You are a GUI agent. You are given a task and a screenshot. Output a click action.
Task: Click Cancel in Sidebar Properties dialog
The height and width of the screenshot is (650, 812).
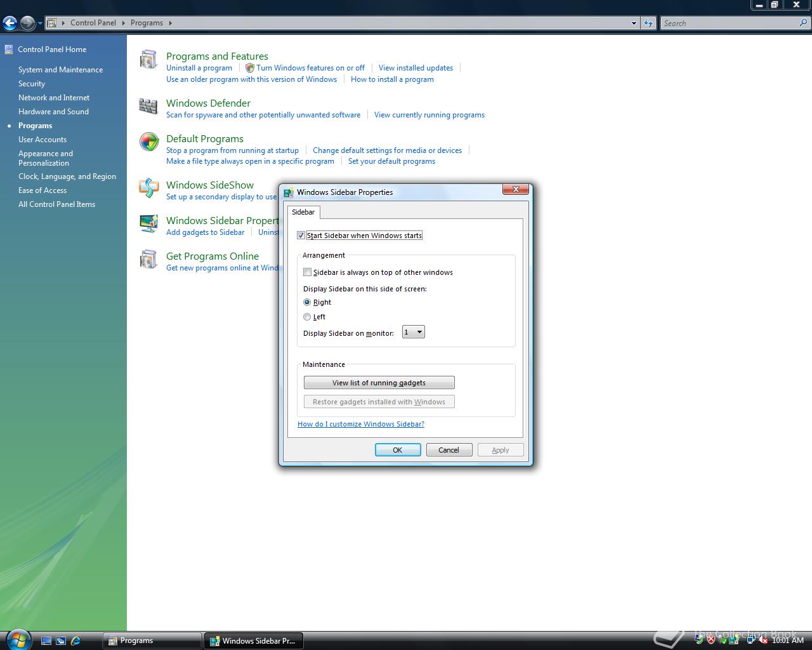coord(449,450)
